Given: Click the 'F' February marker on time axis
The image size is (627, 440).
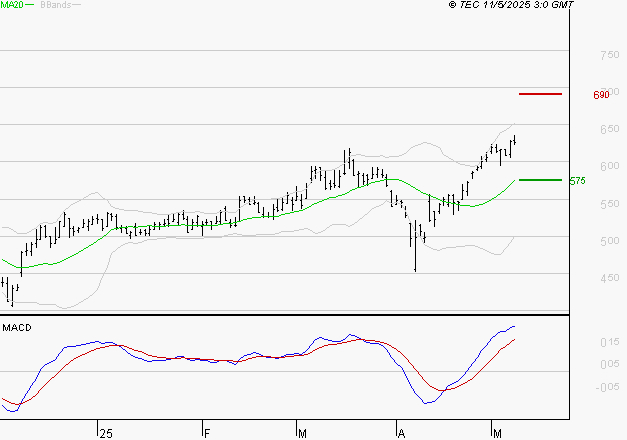Looking at the screenshot, I should (x=206, y=432).
